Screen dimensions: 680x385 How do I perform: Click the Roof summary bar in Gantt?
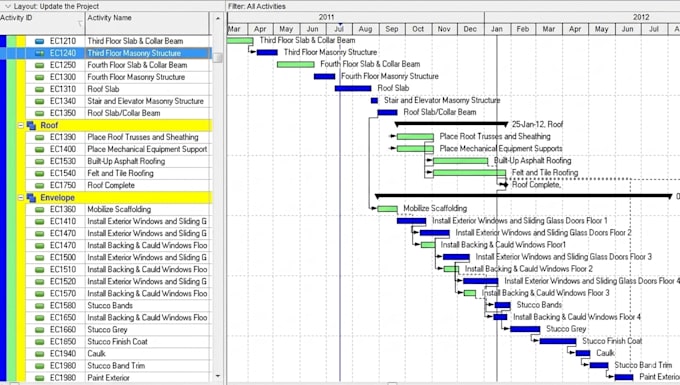tap(451, 124)
